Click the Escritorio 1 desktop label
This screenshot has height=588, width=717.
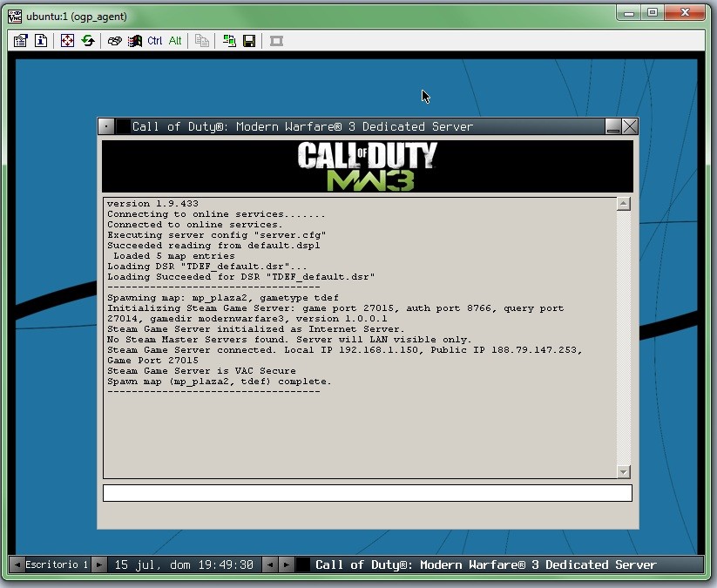tap(57, 564)
